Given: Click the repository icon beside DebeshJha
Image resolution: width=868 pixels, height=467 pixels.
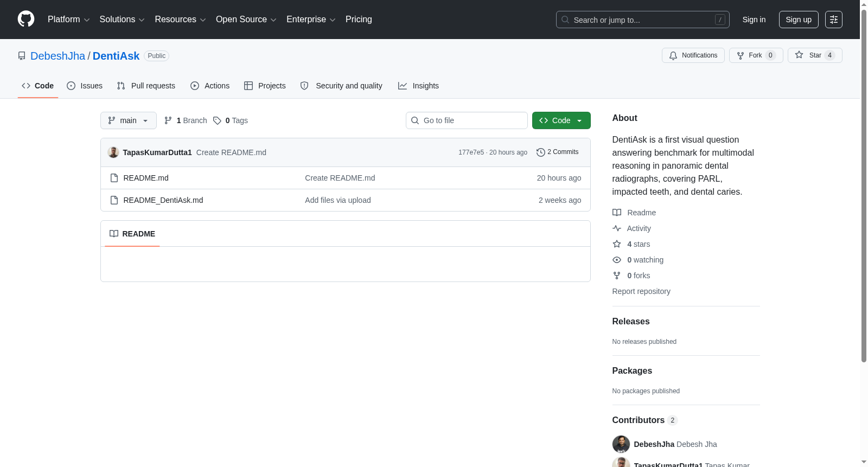Looking at the screenshot, I should click(22, 56).
